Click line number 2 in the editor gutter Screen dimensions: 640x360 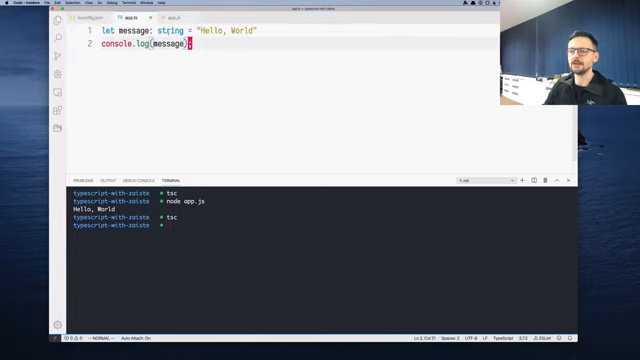90,44
